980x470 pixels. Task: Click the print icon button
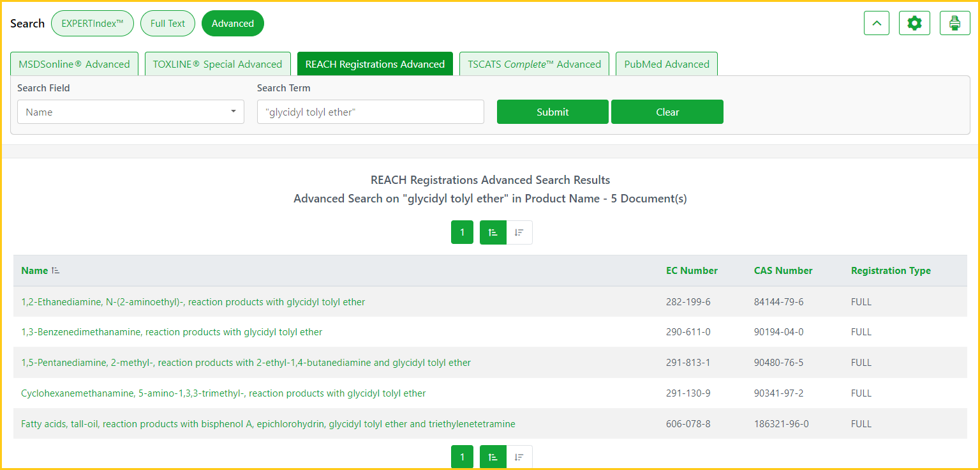click(954, 24)
